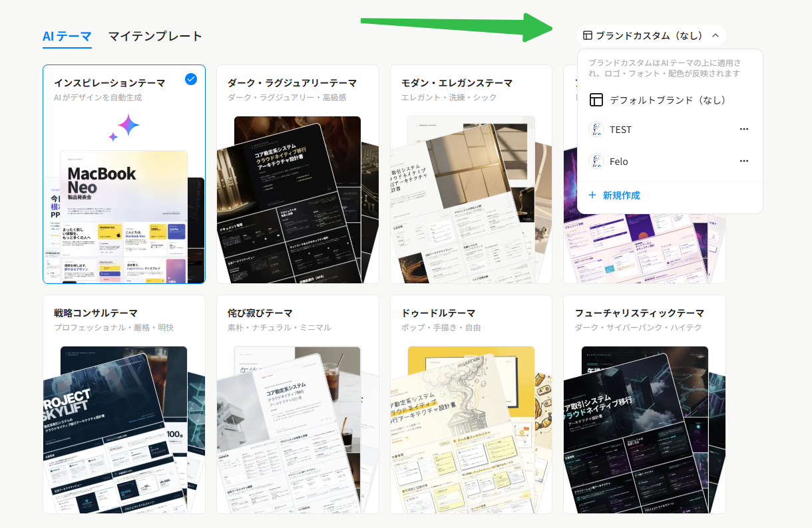Toggle the blue checkmark on インスピレーションテーマ
This screenshot has height=528, width=812.
(x=191, y=79)
